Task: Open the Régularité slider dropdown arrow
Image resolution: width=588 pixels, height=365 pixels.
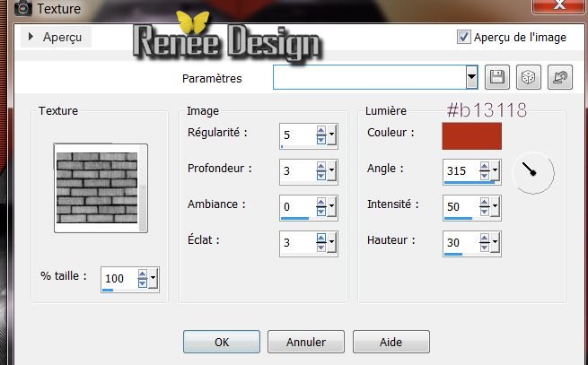Action: tap(331, 135)
